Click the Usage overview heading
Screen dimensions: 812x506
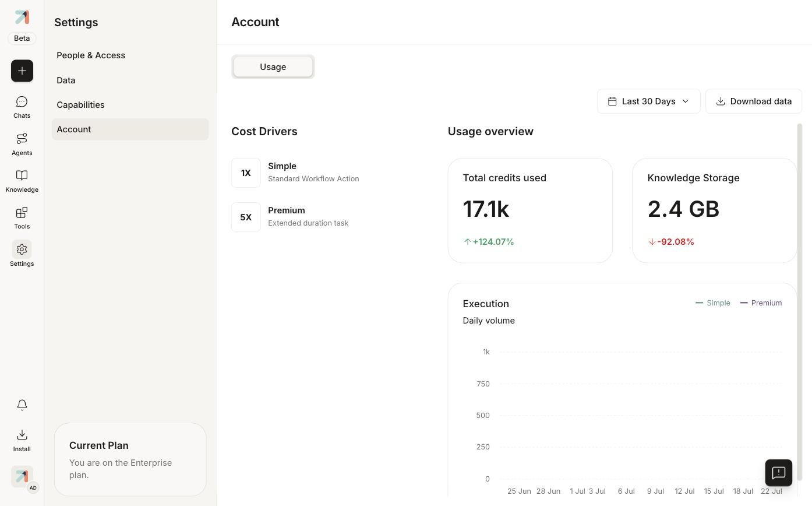click(x=490, y=132)
